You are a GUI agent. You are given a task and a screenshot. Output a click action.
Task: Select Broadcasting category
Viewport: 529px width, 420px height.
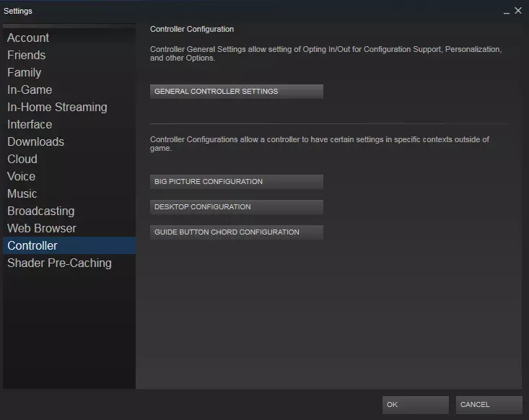click(x=69, y=211)
